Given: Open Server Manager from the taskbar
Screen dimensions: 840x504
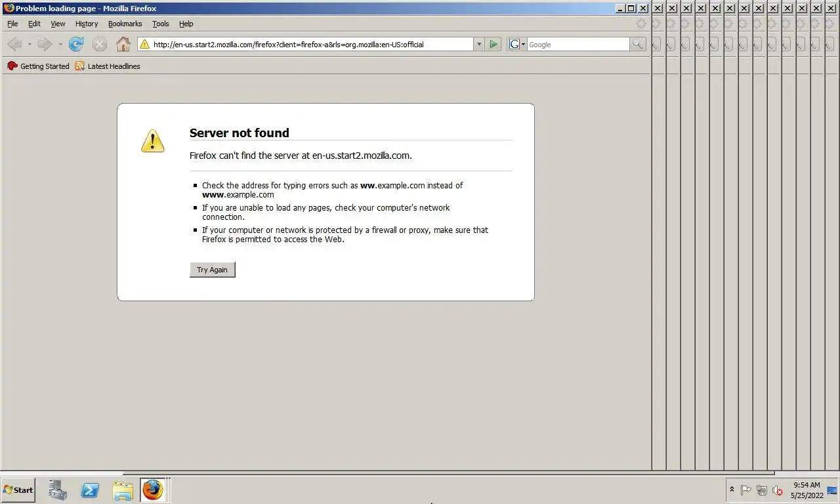Looking at the screenshot, I should coord(58,490).
